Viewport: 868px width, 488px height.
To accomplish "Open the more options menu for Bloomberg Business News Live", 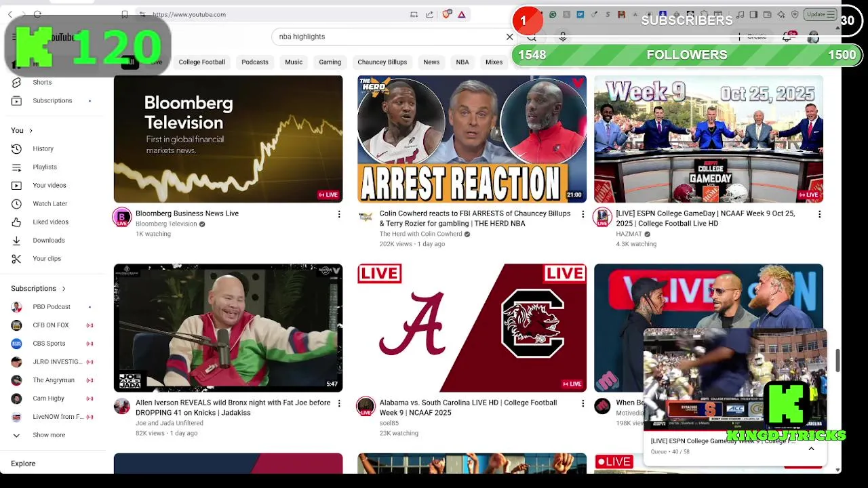I will tap(339, 214).
